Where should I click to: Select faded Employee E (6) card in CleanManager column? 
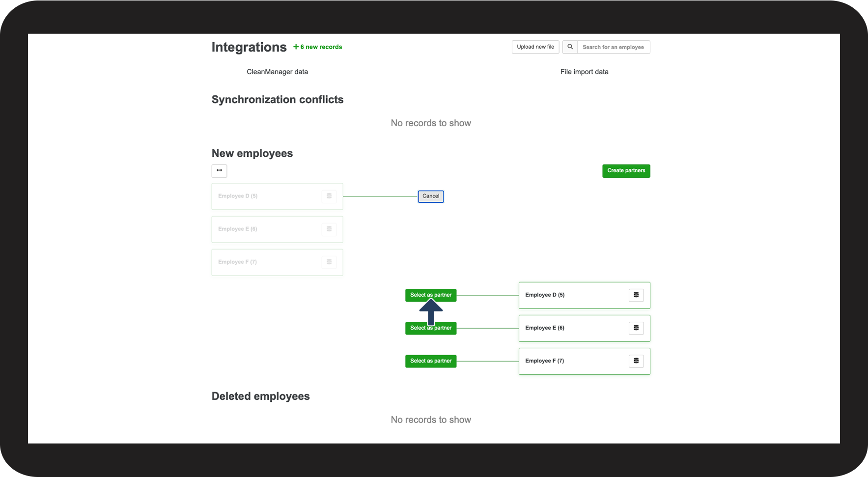pyautogui.click(x=277, y=229)
